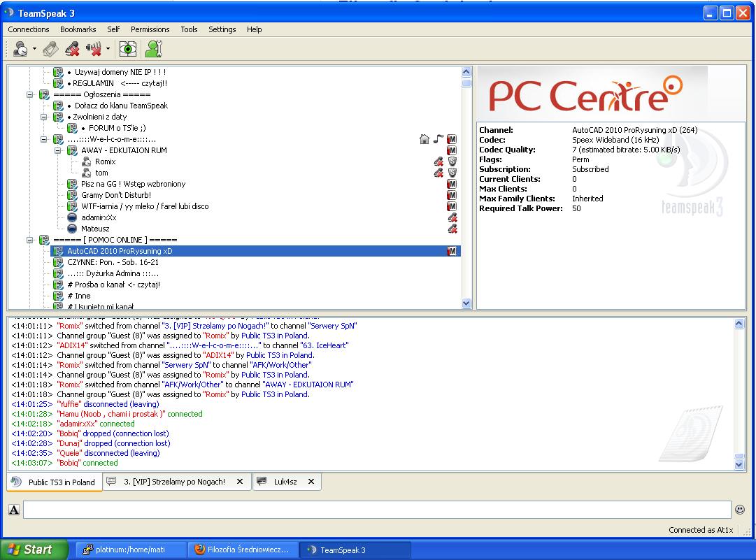Select the # Prośba o kanał channel

click(x=114, y=285)
